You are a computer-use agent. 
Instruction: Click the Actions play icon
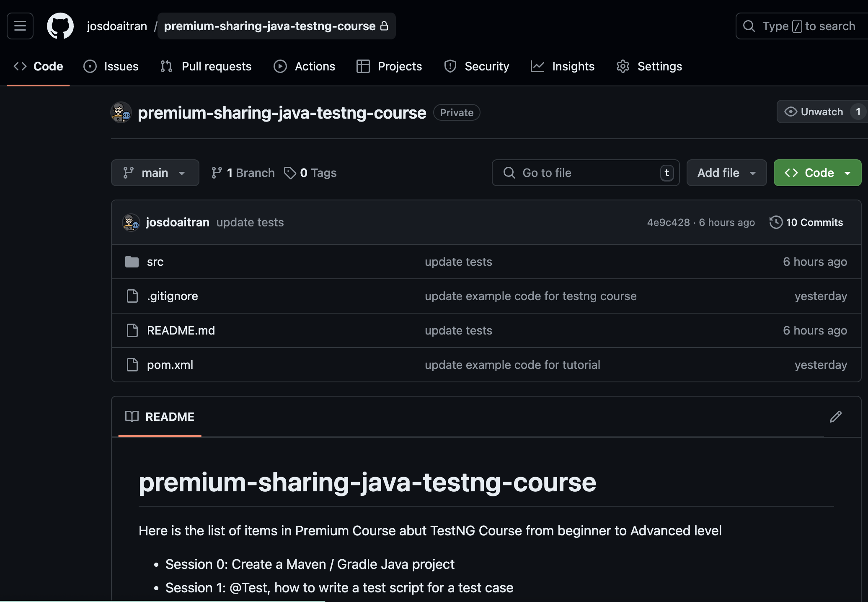point(280,66)
